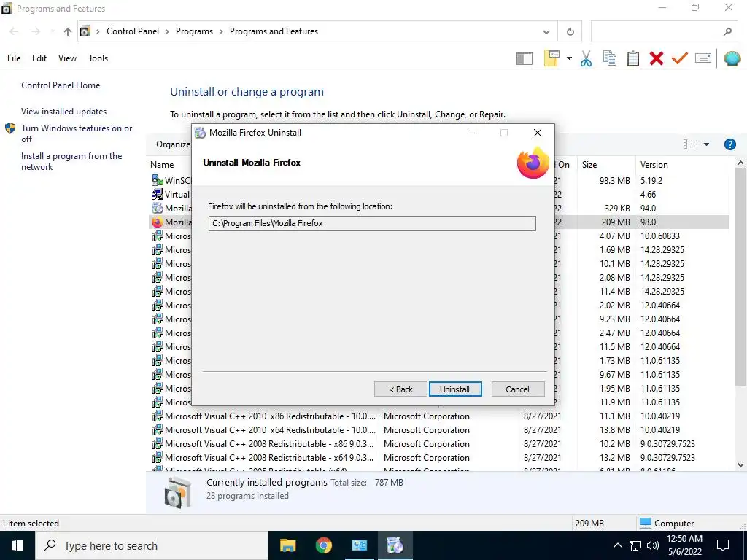Click version 5.19.2 cell
The image size is (747, 560).
(x=651, y=181)
